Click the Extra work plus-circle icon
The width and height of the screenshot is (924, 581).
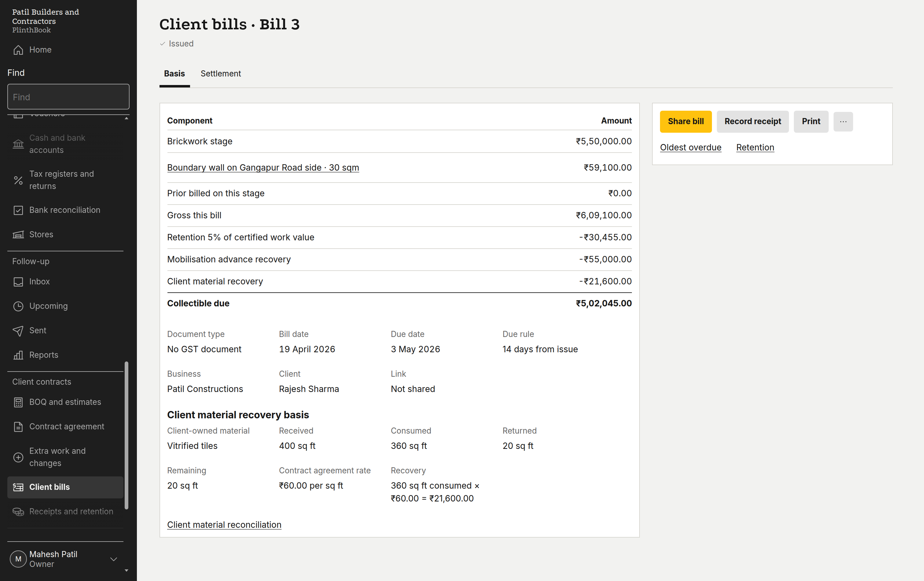(x=18, y=457)
